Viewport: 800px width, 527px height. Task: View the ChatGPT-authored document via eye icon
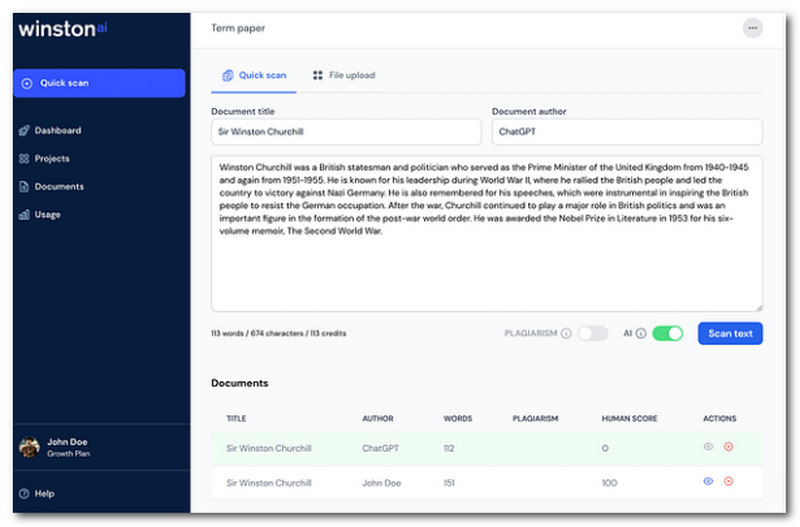click(x=708, y=447)
